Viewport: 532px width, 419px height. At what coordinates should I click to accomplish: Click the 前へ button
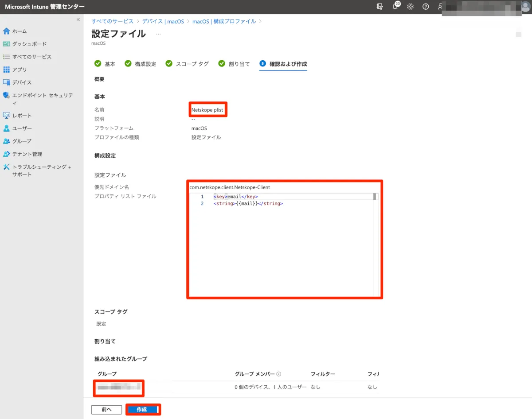click(x=106, y=410)
